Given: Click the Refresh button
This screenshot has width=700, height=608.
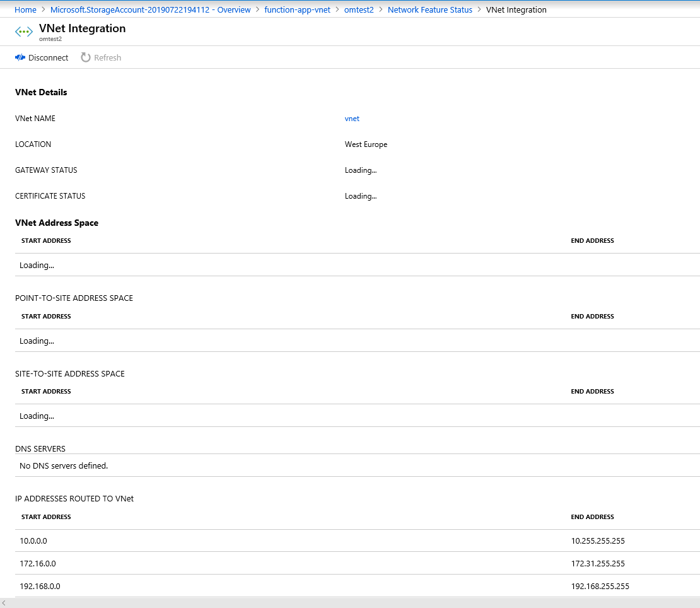Looking at the screenshot, I should point(101,57).
